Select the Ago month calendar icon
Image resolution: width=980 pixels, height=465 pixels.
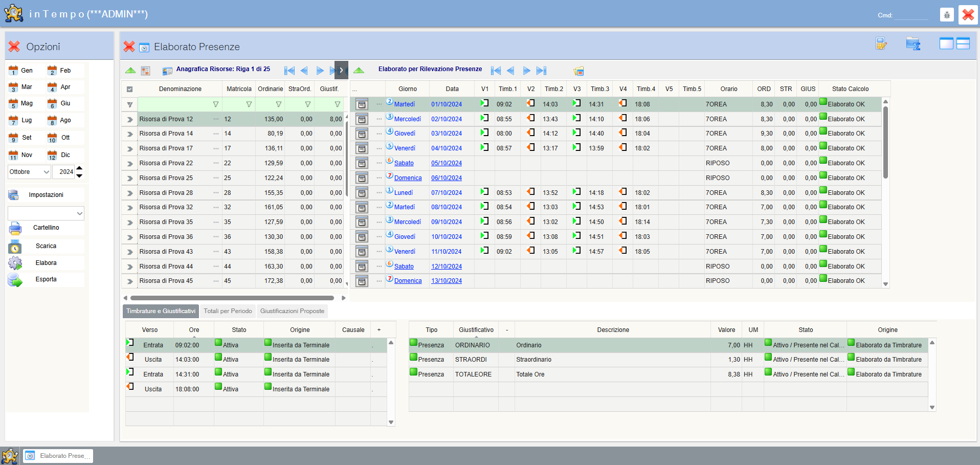52,121
